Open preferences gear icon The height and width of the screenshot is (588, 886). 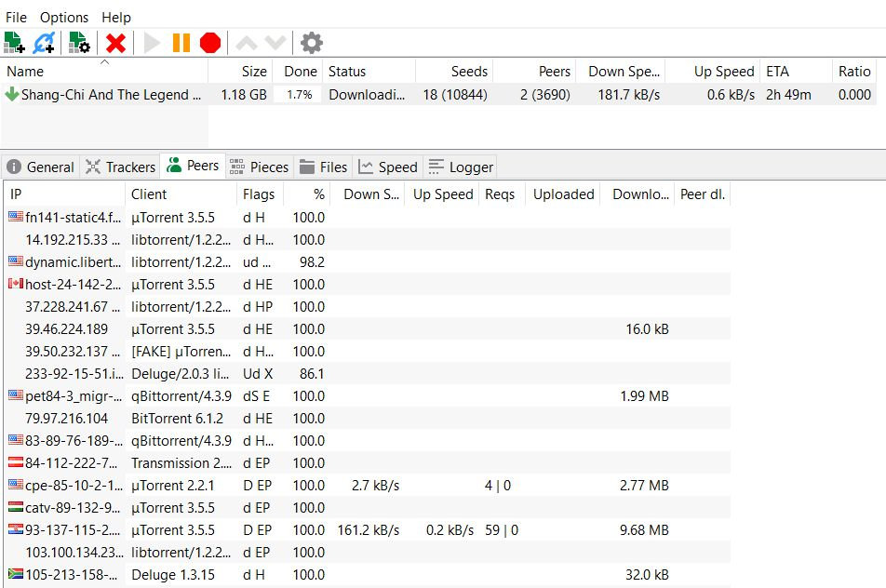point(312,43)
